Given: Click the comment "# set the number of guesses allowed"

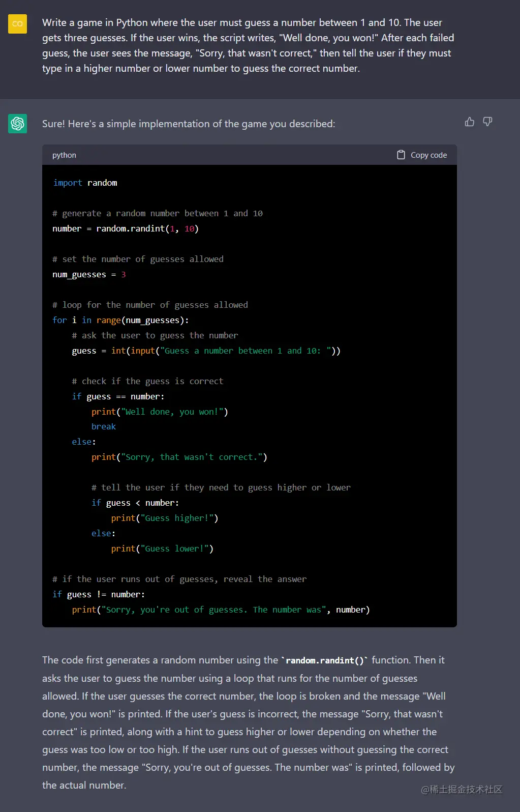Looking at the screenshot, I should click(x=138, y=259).
